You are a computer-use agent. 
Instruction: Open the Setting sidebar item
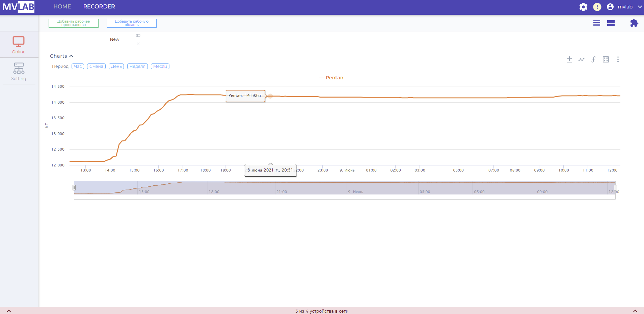point(19,72)
